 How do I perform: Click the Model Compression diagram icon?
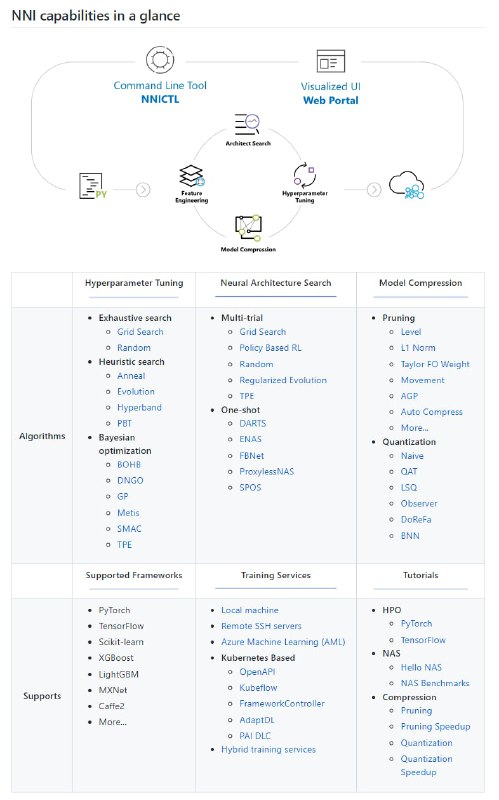(248, 228)
